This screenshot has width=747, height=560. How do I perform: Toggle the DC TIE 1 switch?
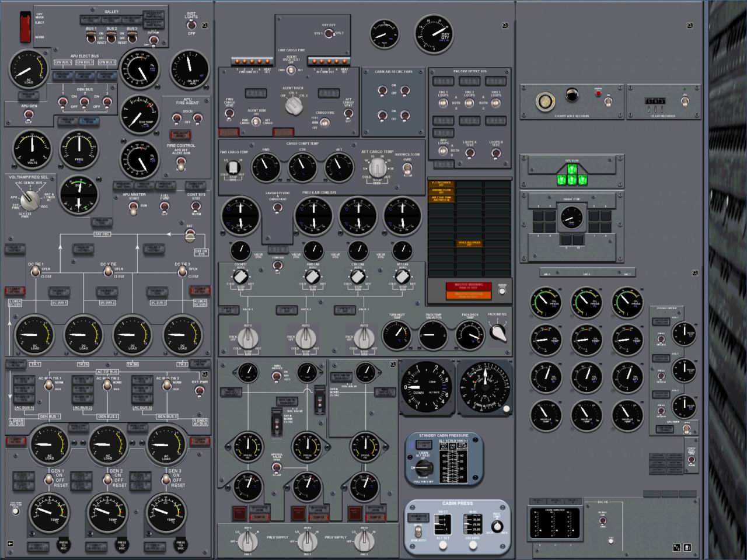[x=34, y=272]
